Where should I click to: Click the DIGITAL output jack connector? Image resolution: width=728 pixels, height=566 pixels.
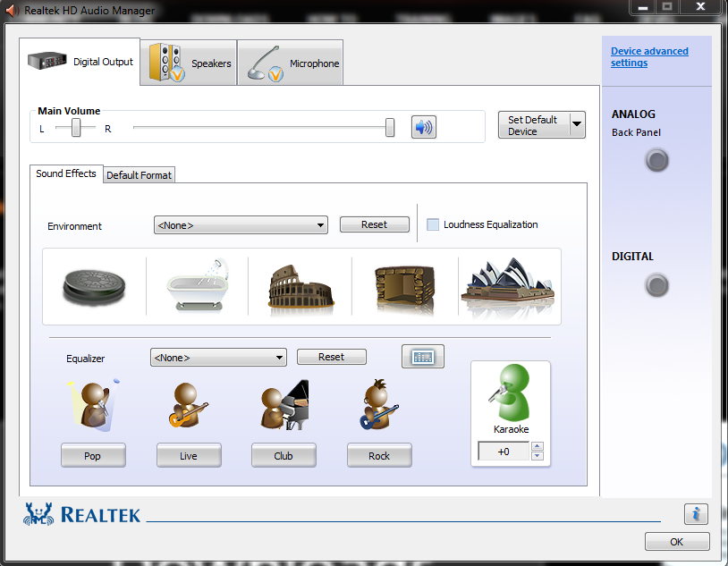656,285
